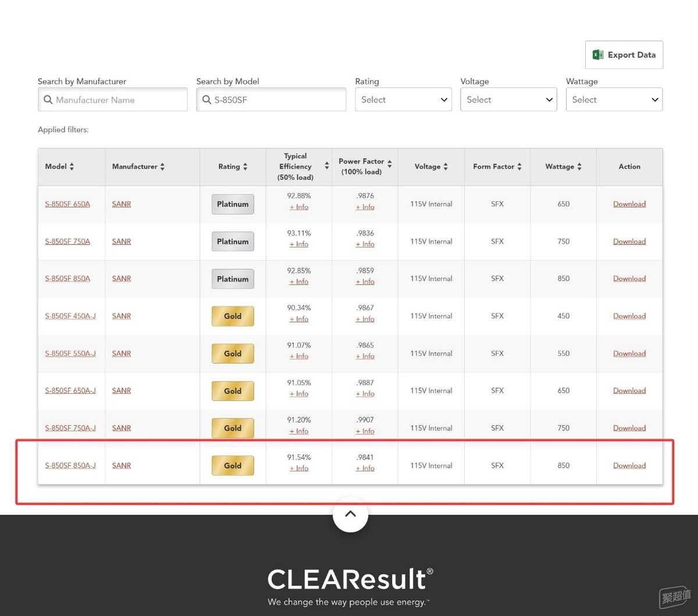Click Platinum badge in S-850SF 750A row
Viewport: 698px width, 616px height.
[x=233, y=241]
